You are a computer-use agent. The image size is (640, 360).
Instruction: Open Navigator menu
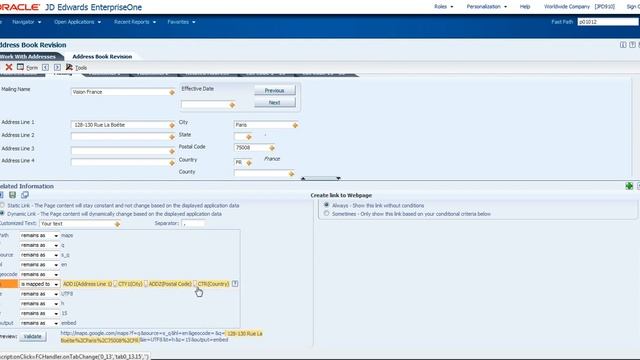(27, 22)
